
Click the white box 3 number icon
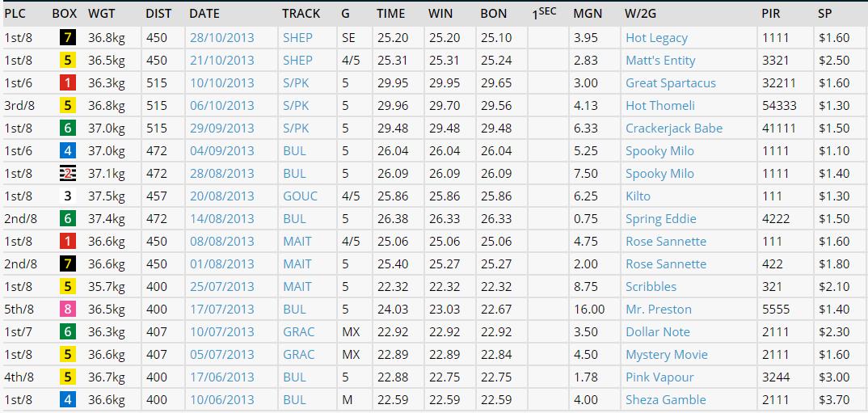point(68,196)
